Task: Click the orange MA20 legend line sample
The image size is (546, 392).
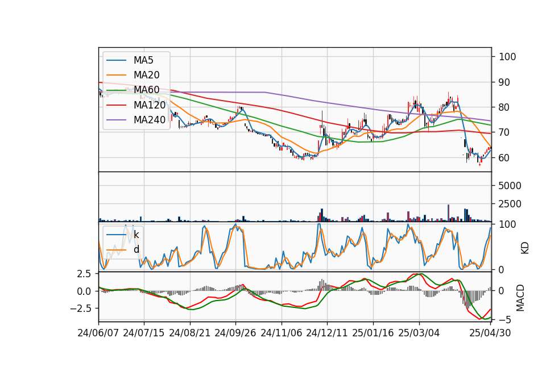Action: click(x=116, y=75)
